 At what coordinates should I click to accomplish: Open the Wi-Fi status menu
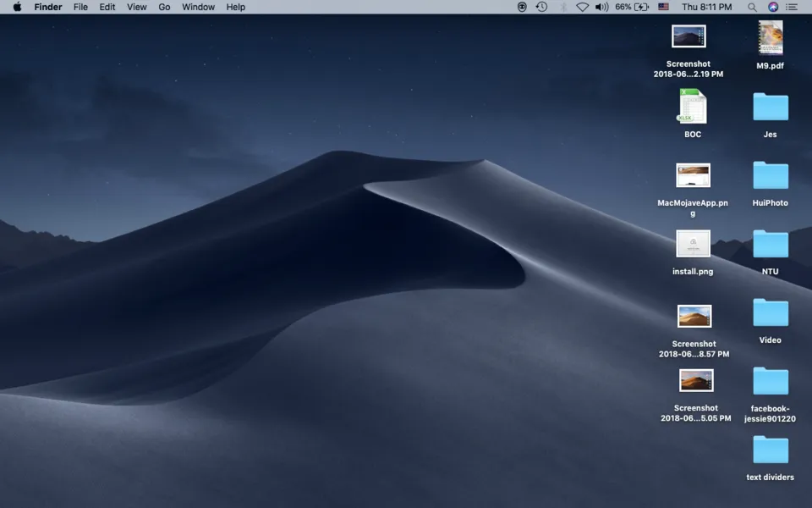tap(582, 7)
